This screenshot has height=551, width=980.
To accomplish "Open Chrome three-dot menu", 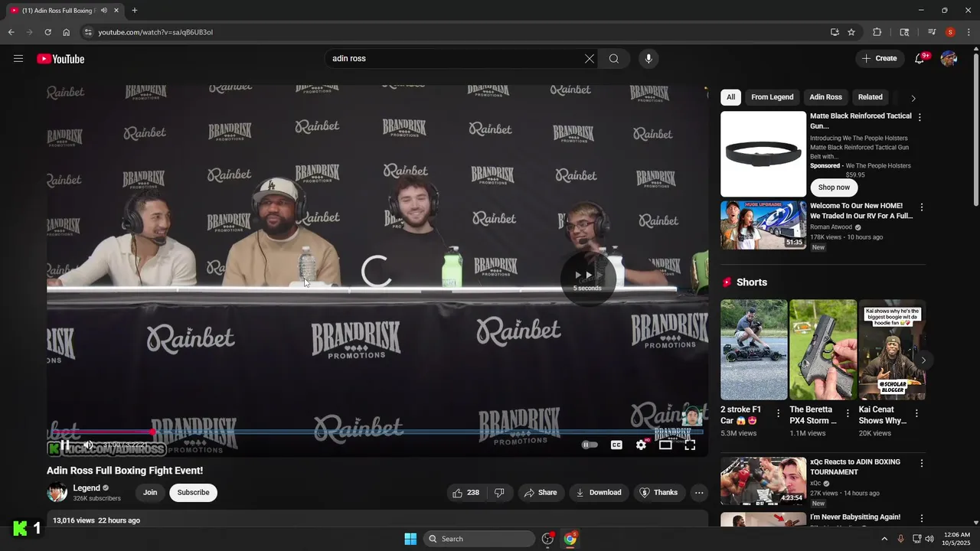I will 969,32.
